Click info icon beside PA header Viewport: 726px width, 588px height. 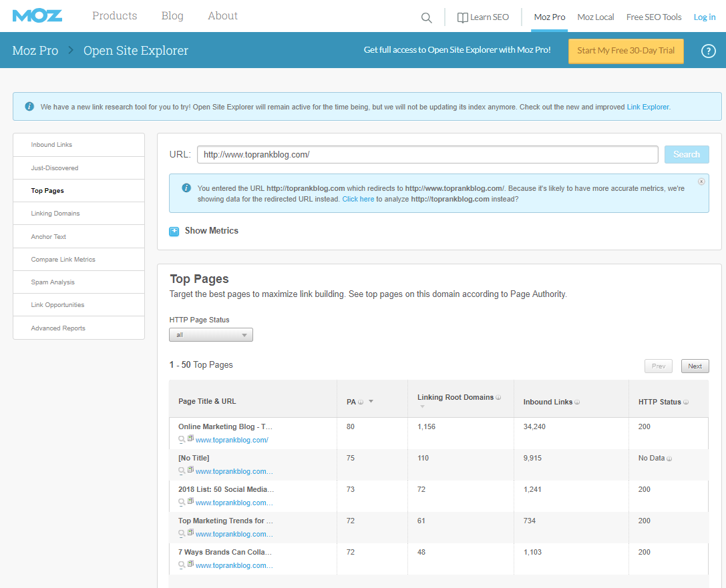click(361, 402)
